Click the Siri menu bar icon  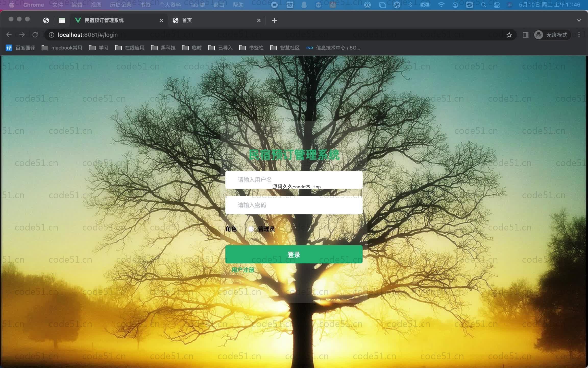point(510,5)
